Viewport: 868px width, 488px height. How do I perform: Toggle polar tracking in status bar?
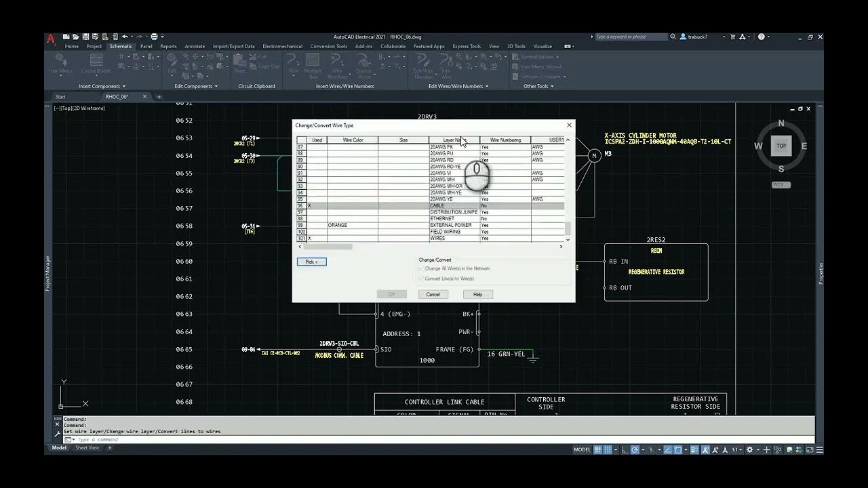(x=635, y=449)
